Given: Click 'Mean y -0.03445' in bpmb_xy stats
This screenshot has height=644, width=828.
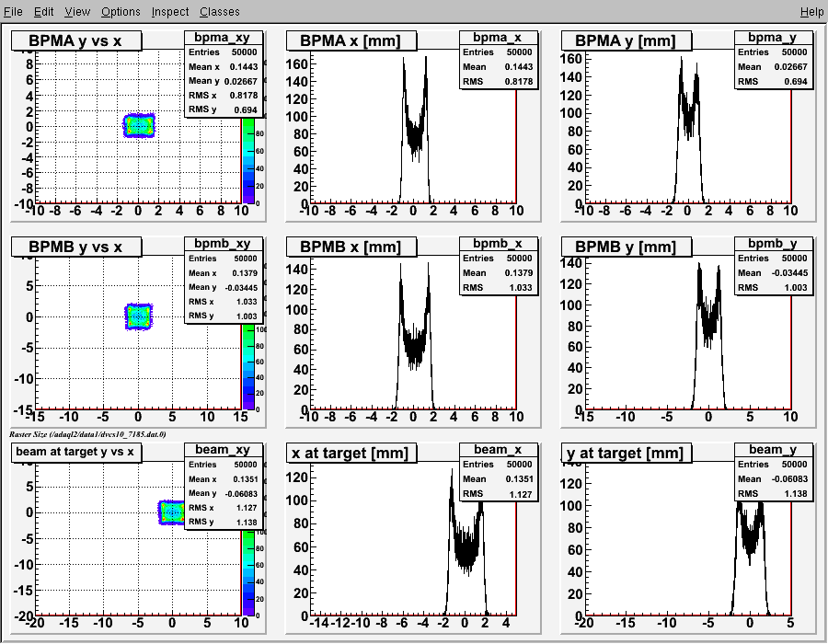Looking at the screenshot, I should [x=223, y=287].
